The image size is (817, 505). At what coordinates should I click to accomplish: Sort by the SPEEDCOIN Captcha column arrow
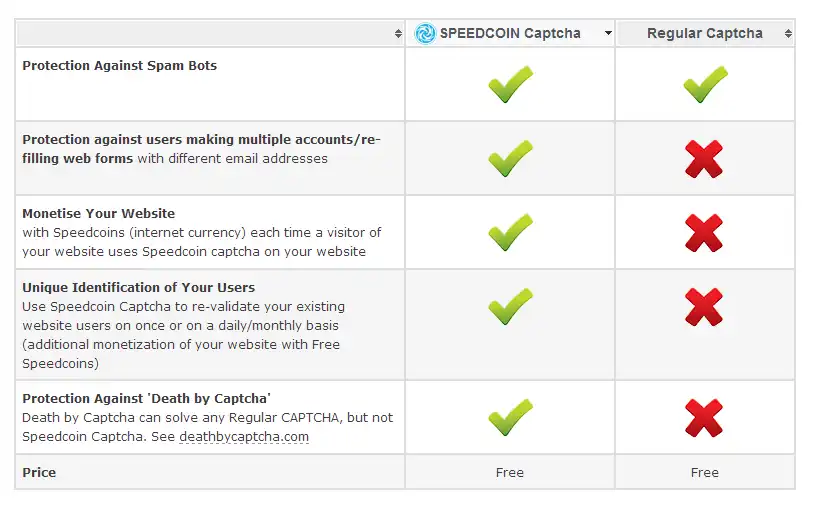click(x=607, y=34)
